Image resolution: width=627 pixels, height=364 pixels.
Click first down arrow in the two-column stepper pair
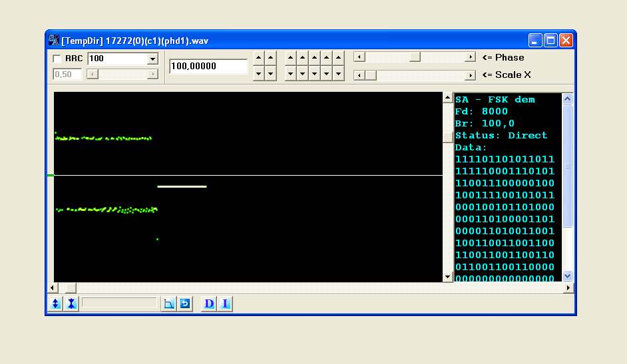pos(259,74)
